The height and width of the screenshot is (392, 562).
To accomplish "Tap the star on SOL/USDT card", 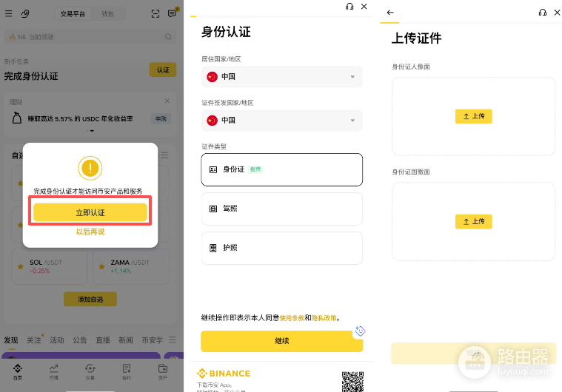I will point(21,266).
